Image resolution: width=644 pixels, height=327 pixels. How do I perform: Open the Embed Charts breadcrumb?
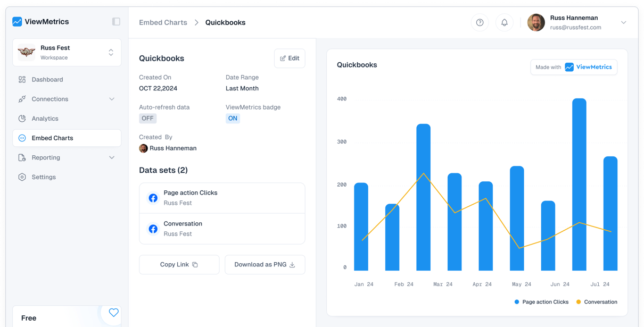click(x=163, y=22)
